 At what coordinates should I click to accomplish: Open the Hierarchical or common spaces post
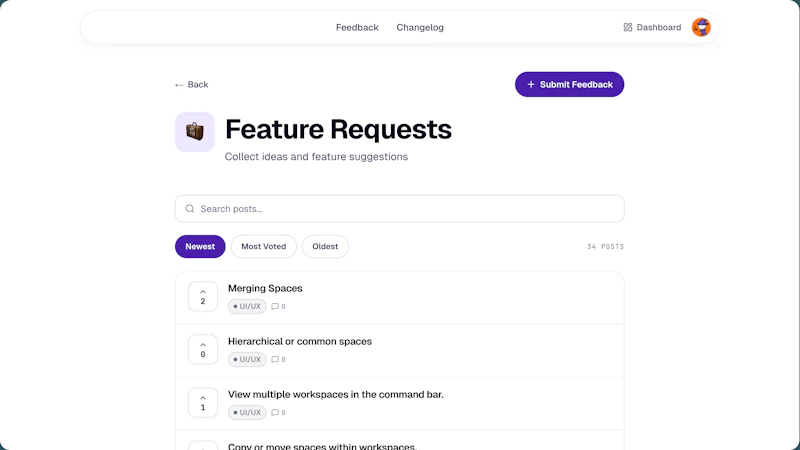point(300,341)
